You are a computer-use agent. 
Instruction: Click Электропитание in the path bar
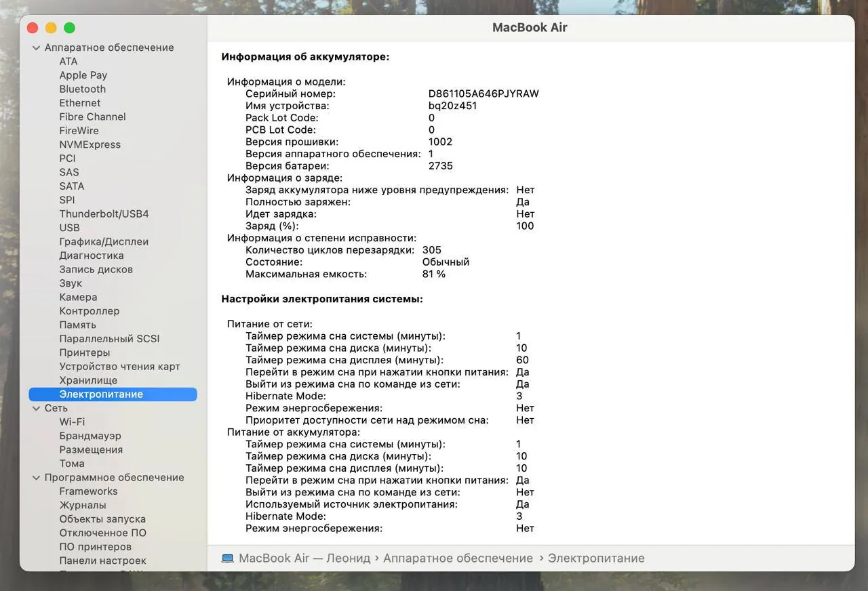(596, 558)
